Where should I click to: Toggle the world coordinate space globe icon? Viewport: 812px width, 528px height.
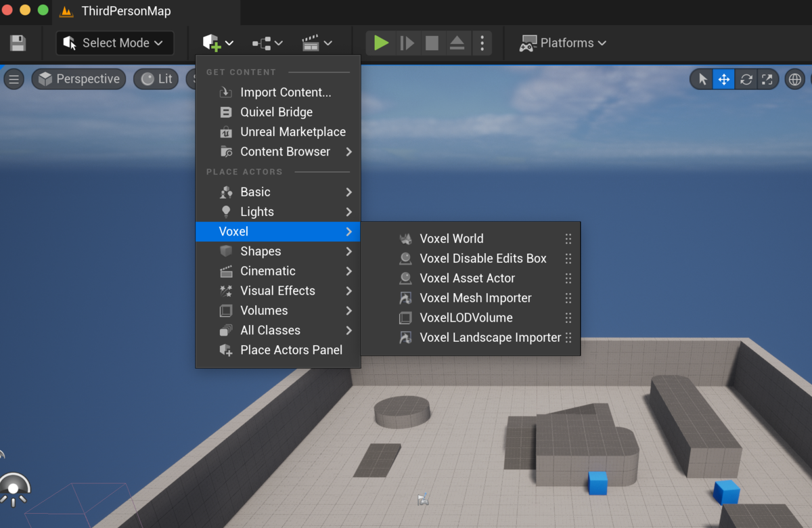[795, 79]
